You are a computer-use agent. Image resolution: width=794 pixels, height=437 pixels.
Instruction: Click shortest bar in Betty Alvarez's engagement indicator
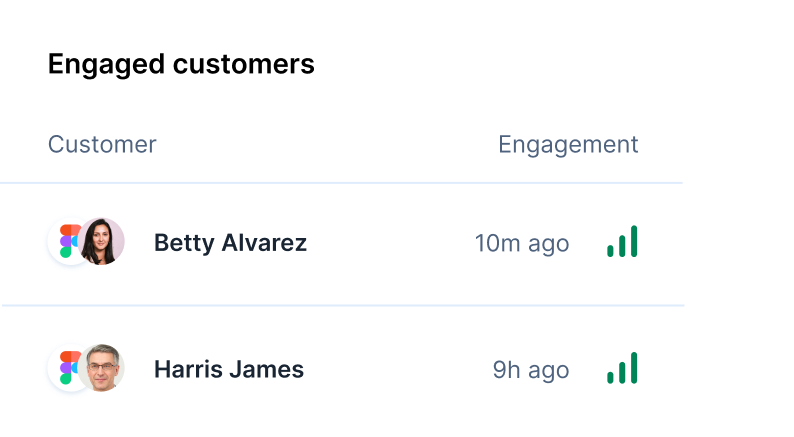[x=610, y=250]
